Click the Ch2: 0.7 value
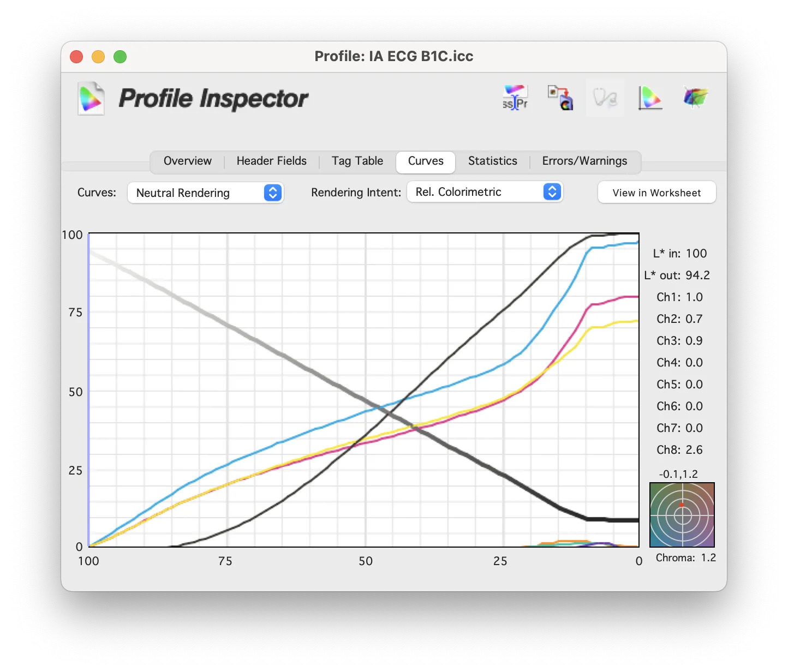 (679, 319)
